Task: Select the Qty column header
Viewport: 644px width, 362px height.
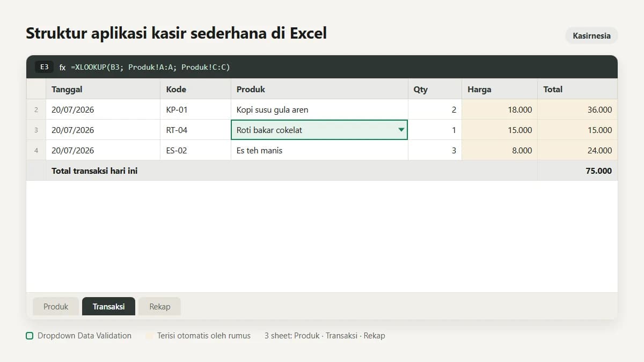Action: pos(435,89)
